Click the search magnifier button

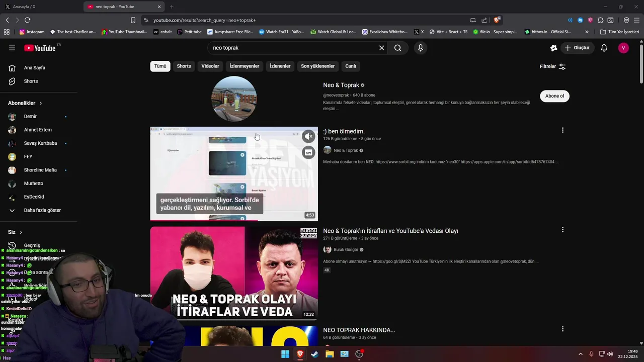point(398,48)
